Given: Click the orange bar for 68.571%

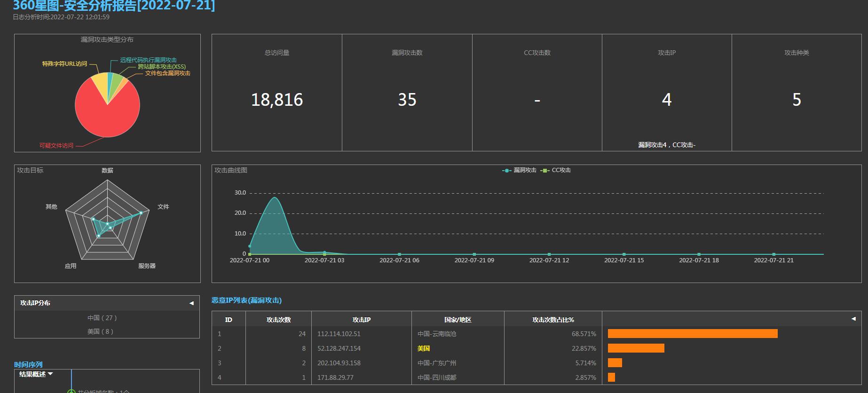Looking at the screenshot, I should (x=693, y=334).
